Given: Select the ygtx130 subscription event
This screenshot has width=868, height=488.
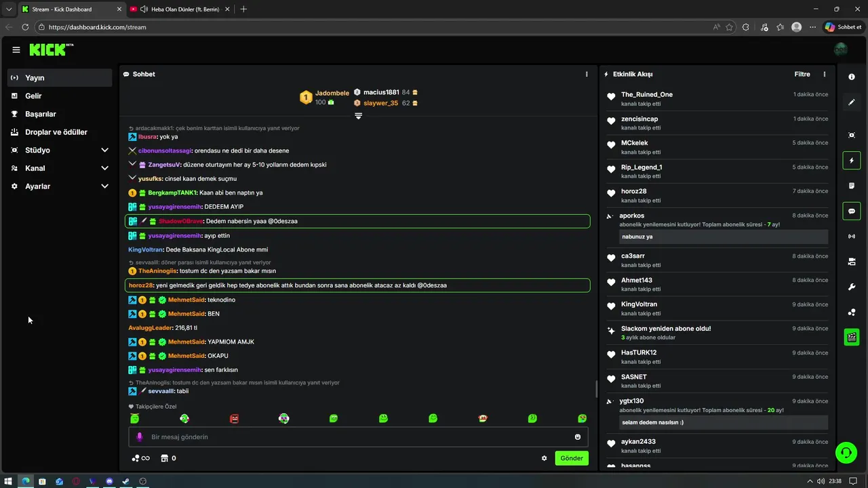Looking at the screenshot, I should 717,412.
